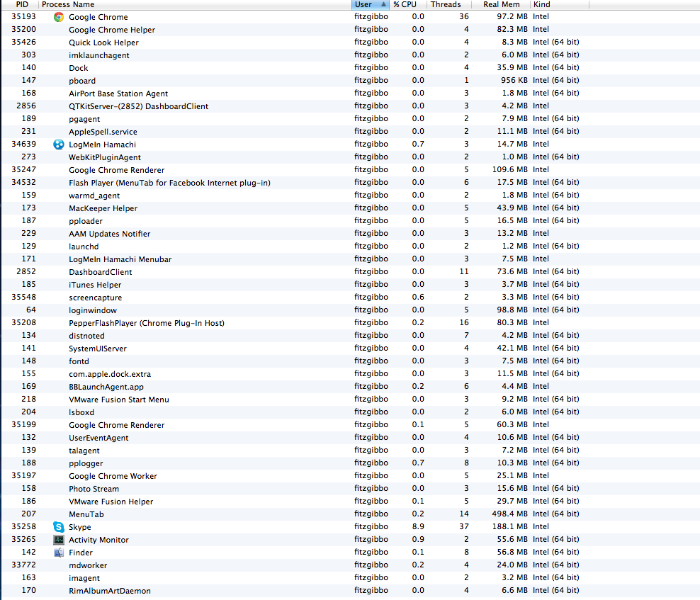Click the Google Chrome app icon
Image resolution: width=700 pixels, height=600 pixels.
tap(59, 17)
